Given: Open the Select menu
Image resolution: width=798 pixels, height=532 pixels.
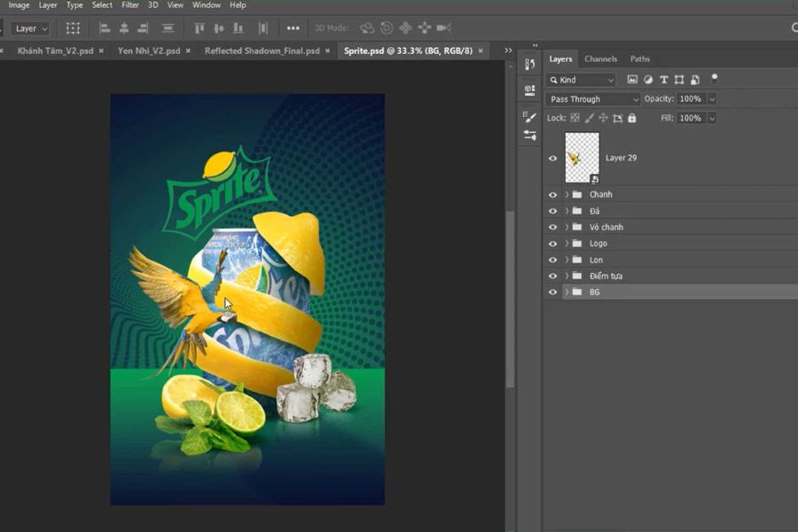Looking at the screenshot, I should click(x=102, y=5).
